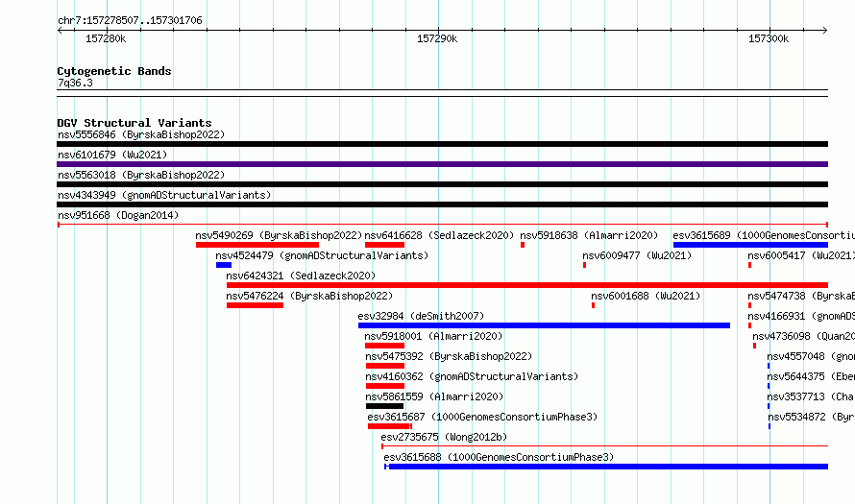Viewport: 855px width, 504px height.
Task: Click the long blue bar of esv32984
Action: (544, 325)
